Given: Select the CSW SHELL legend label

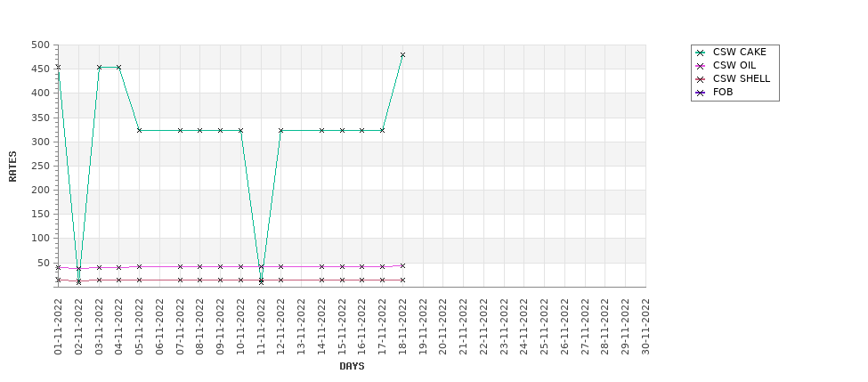Looking at the screenshot, I should tap(742, 78).
